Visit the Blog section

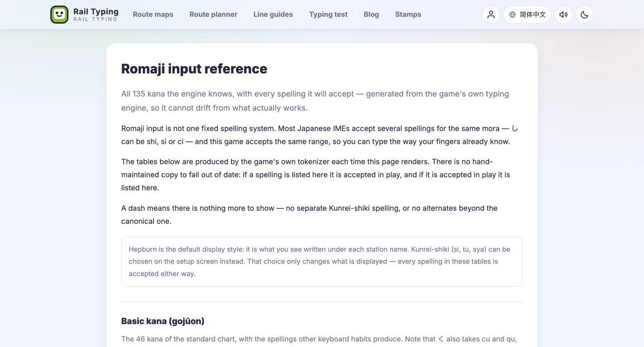coord(371,15)
